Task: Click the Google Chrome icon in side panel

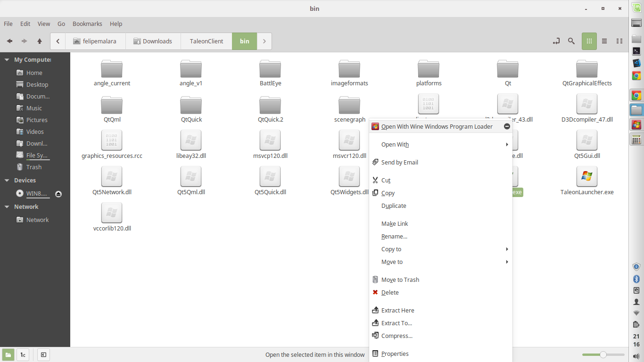Action: pyautogui.click(x=636, y=76)
